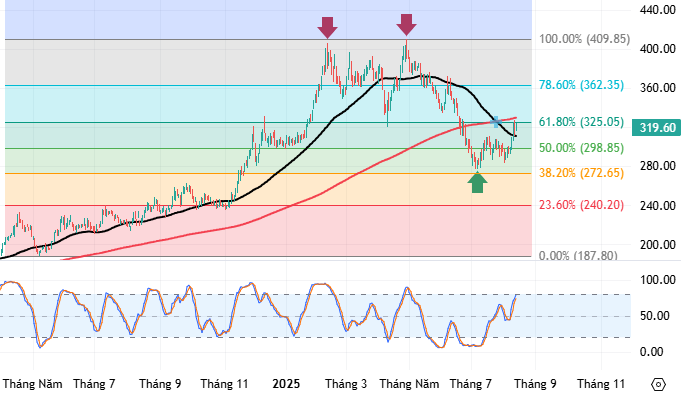Open chart settings hexagon gear icon

(658, 384)
